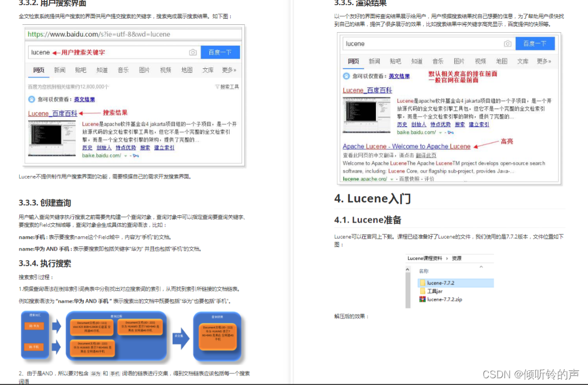
Task: Select 视频 tab in section 3.3.5 screenshot
Action: coord(480,61)
